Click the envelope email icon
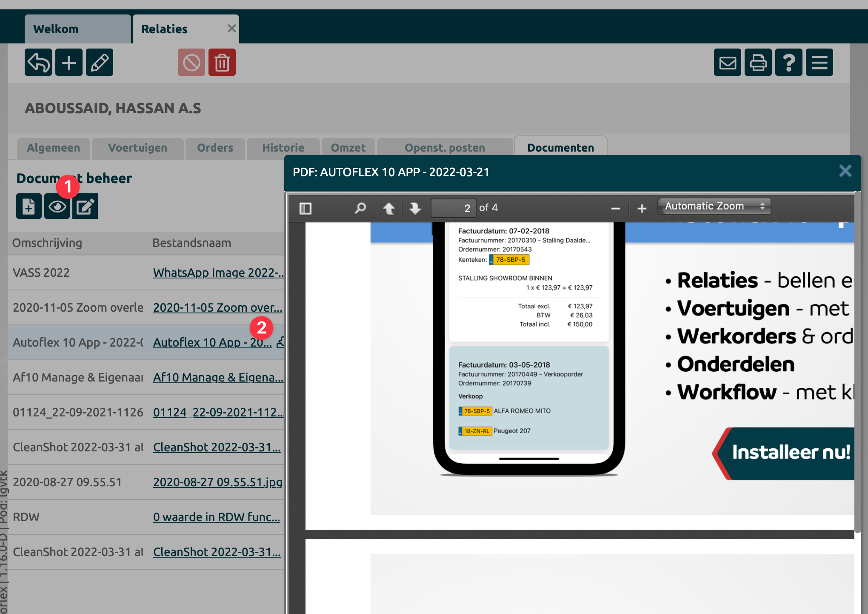The image size is (868, 614). tap(728, 63)
